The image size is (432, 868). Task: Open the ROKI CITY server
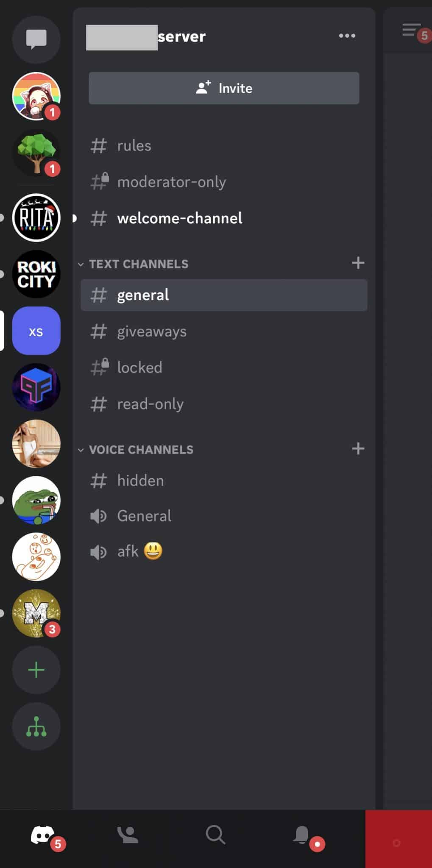pos(36,274)
